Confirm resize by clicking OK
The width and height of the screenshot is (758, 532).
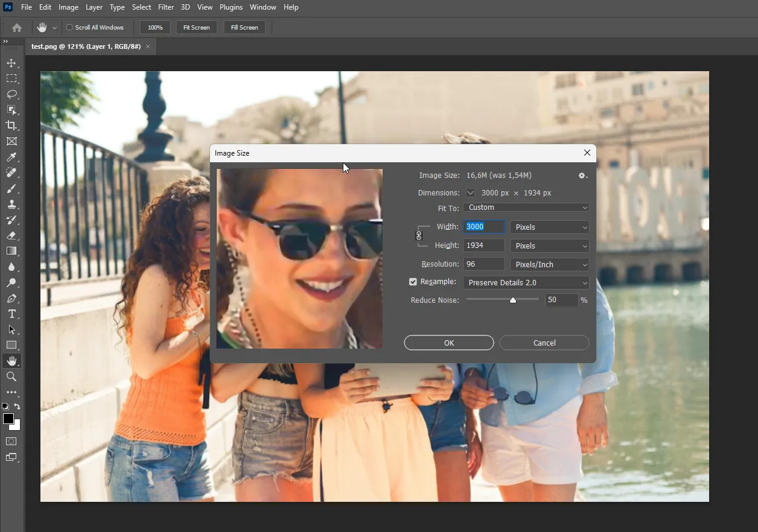point(448,343)
